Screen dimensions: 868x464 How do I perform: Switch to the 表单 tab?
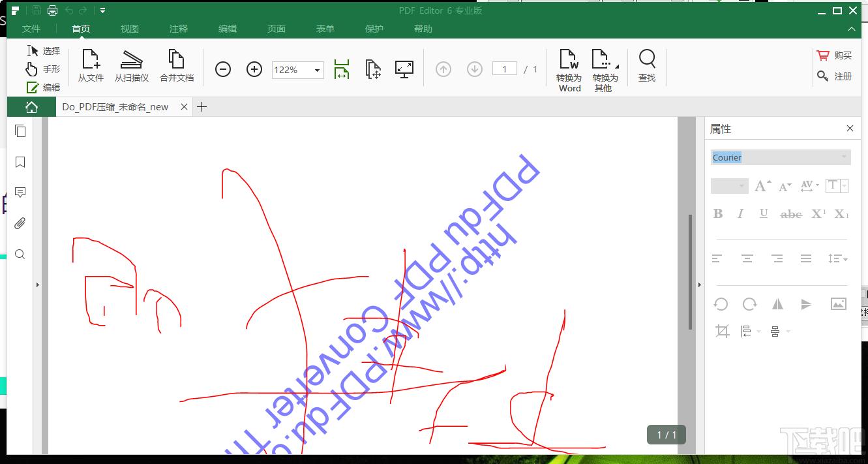tap(325, 29)
